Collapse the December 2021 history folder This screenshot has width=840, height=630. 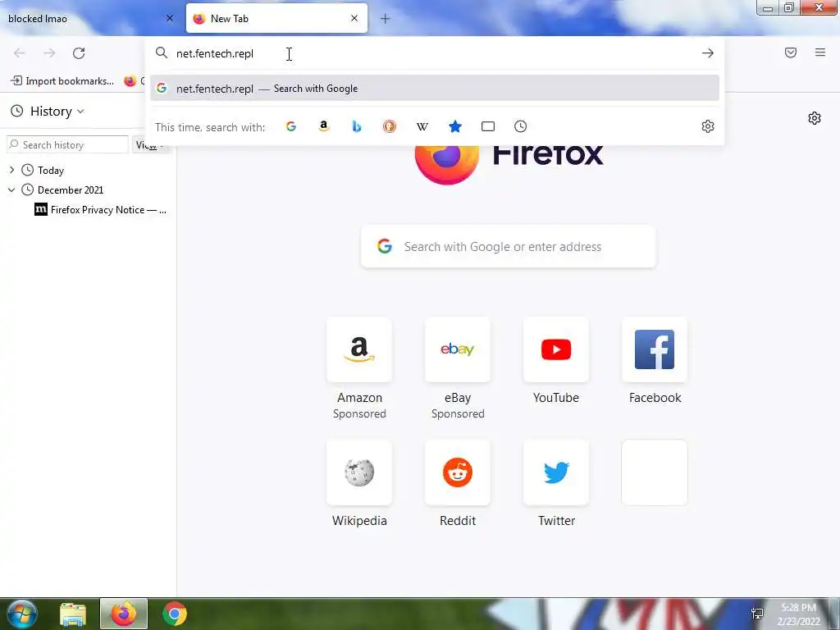(x=11, y=189)
